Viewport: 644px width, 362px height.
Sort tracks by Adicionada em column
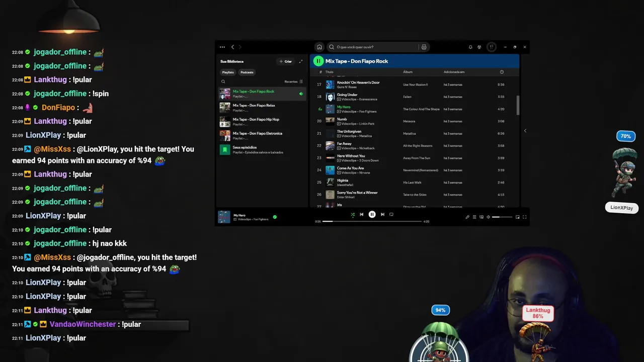[x=454, y=72]
